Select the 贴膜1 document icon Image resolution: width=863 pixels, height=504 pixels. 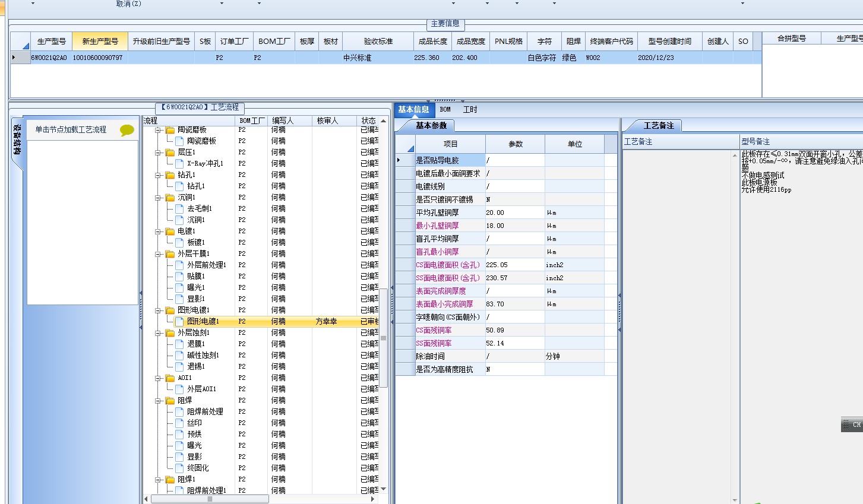pyautogui.click(x=179, y=276)
